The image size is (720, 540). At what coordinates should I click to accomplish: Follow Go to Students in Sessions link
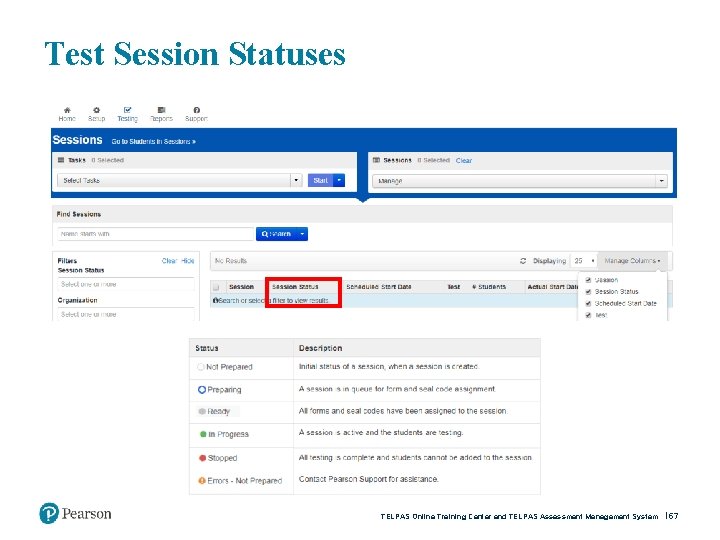click(153, 141)
